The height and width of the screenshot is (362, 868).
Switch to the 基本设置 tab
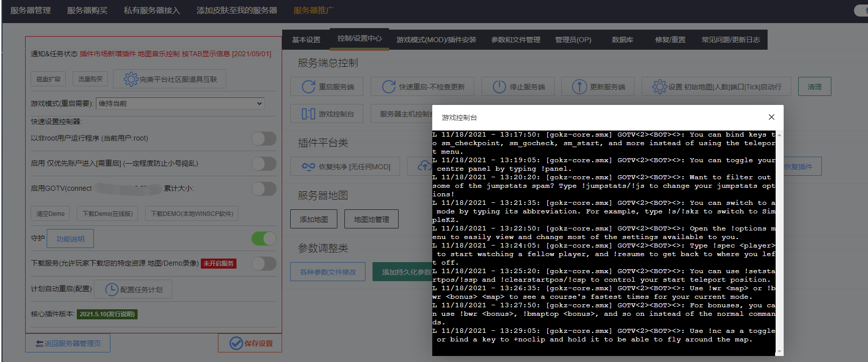point(306,40)
